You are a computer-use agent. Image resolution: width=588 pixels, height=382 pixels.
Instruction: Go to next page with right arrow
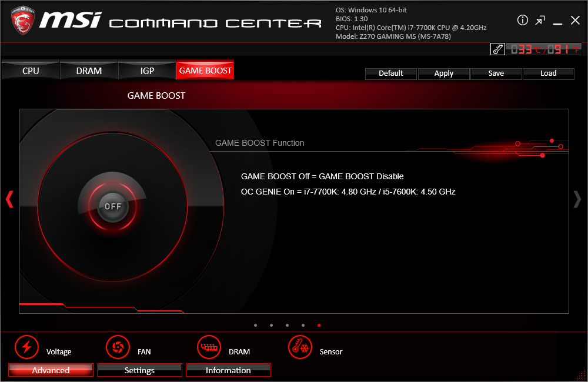pos(577,199)
